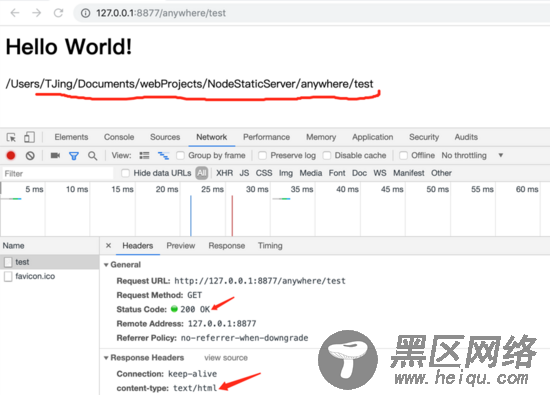The width and height of the screenshot is (550, 395).
Task: Filter requests by Img
Action: (x=286, y=173)
